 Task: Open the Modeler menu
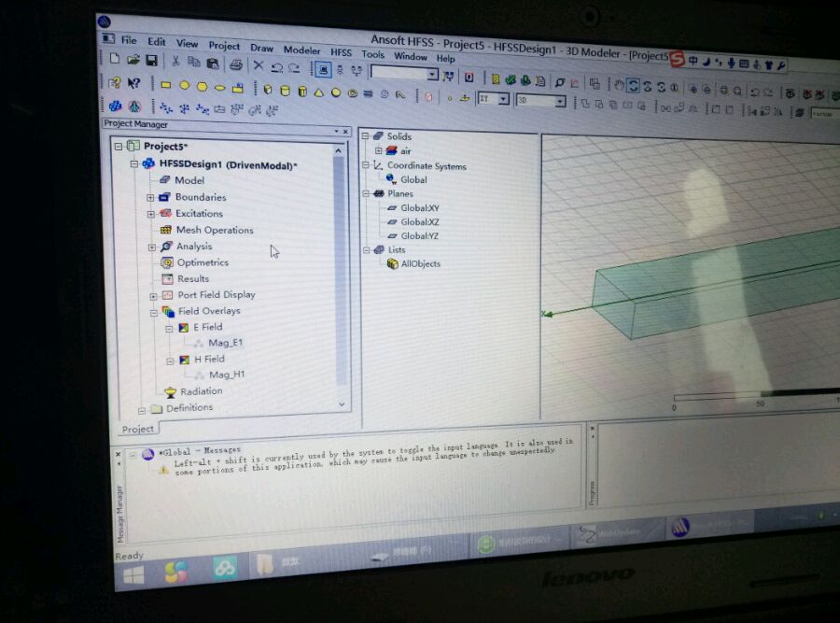(x=301, y=50)
